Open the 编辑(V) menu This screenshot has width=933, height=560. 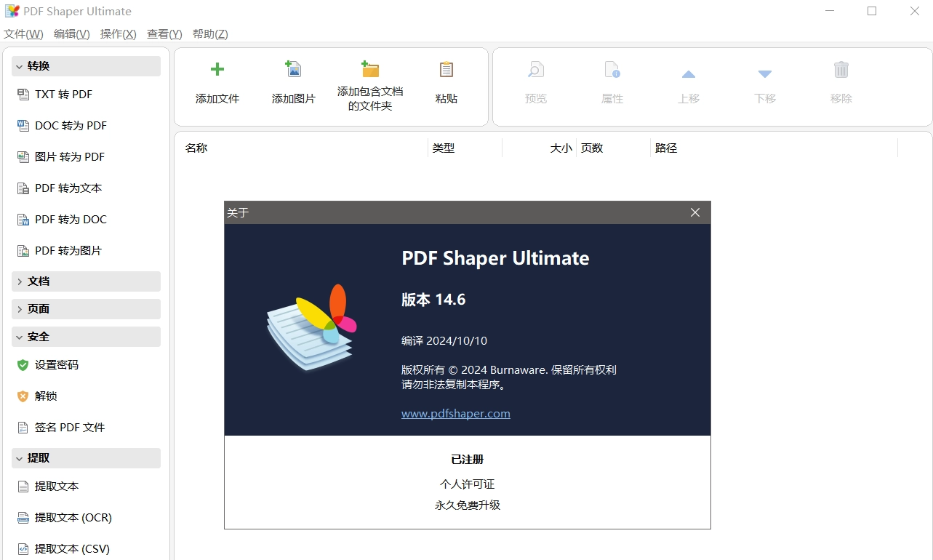[x=72, y=34]
